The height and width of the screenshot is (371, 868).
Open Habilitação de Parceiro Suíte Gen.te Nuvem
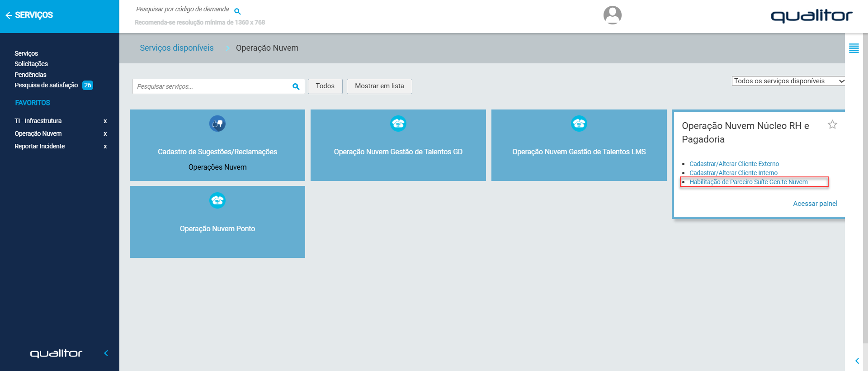[x=749, y=182]
